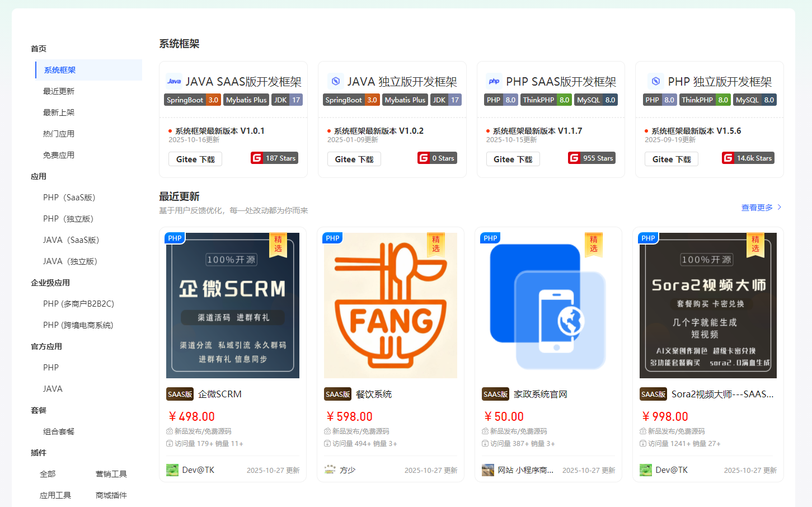Open the blue phone globe cover image
Viewport: 812px width, 507px height.
pyautogui.click(x=548, y=306)
